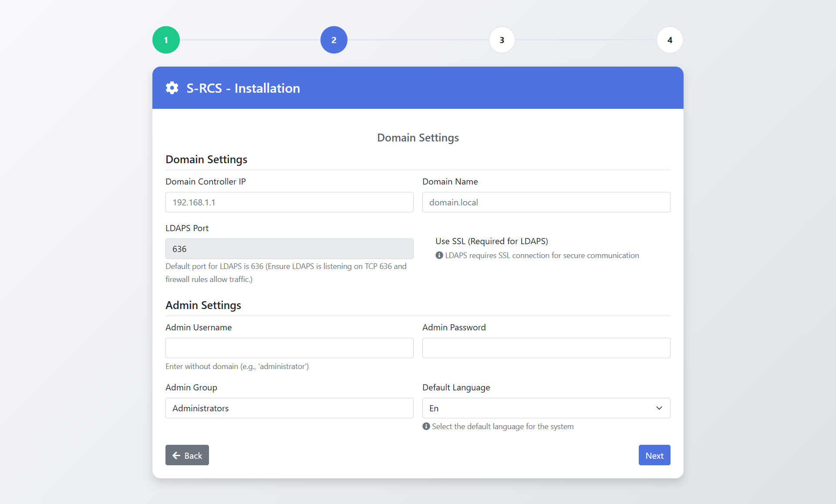The width and height of the screenshot is (836, 504).
Task: Go to completed step 1 circle
Action: [166, 40]
